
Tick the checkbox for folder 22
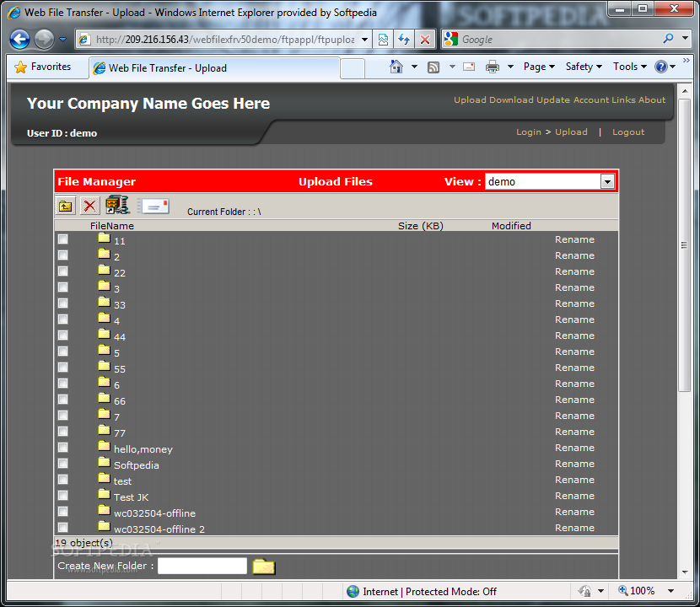click(x=63, y=271)
